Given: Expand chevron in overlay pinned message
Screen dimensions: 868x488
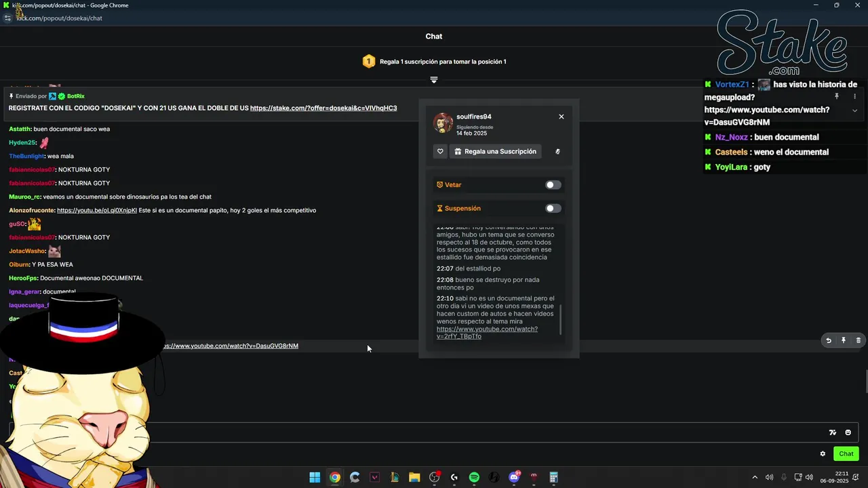Looking at the screenshot, I should click(854, 110).
